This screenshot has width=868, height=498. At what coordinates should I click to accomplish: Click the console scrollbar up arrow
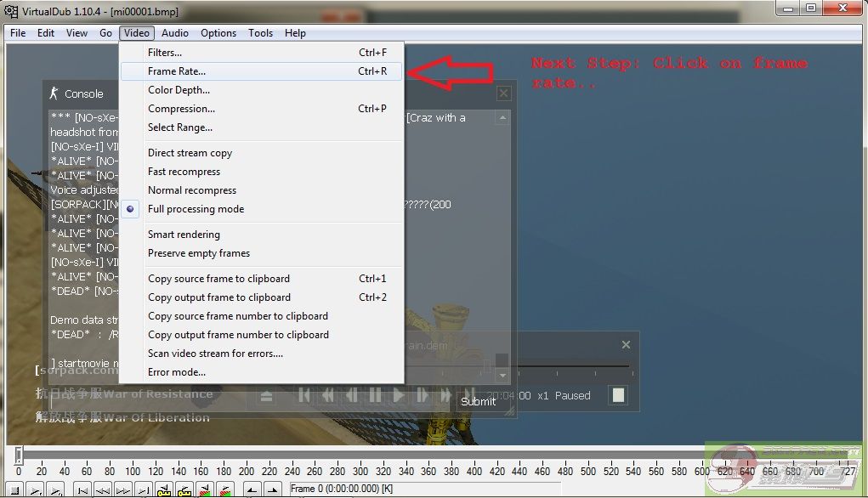tap(502, 118)
